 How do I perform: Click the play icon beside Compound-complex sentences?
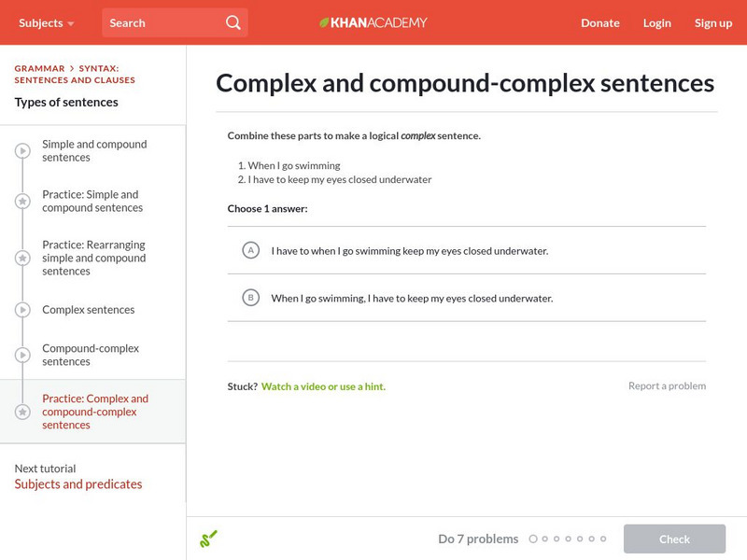pyautogui.click(x=22, y=355)
